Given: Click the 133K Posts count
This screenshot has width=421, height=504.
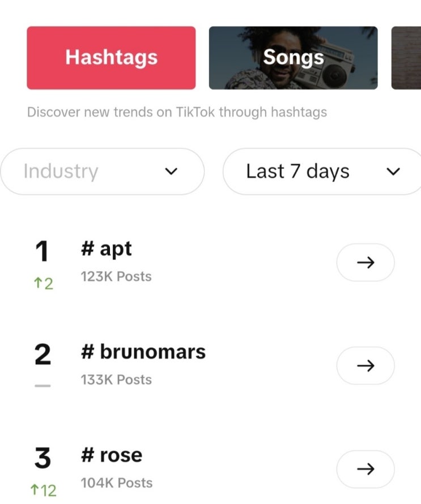Looking at the screenshot, I should point(116,379).
